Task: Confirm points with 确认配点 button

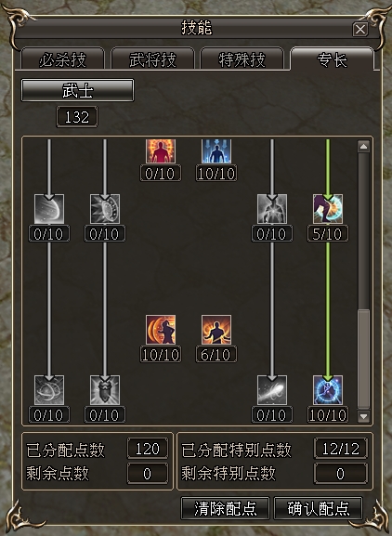Action: coord(319,508)
